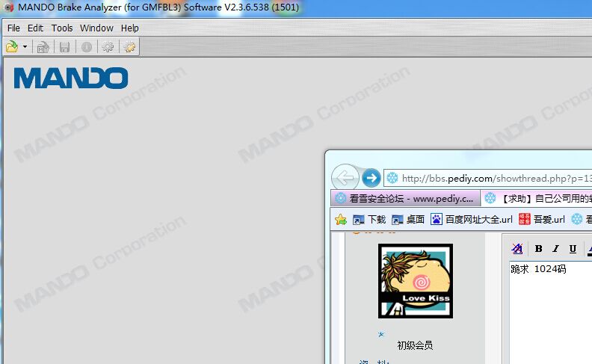The width and height of the screenshot is (592, 364).
Task: Open the 下载 bookmark
Action: pyautogui.click(x=369, y=220)
